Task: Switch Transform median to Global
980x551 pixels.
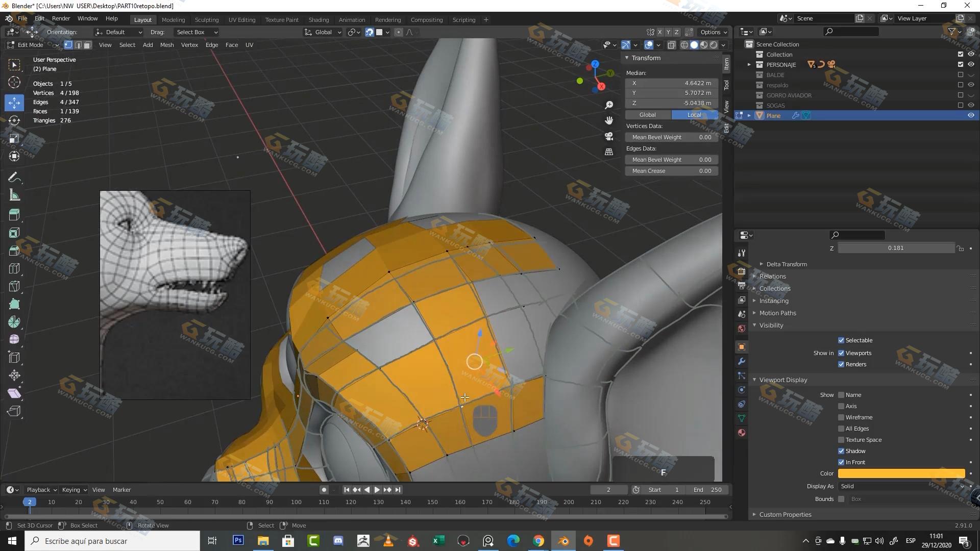Action: (648, 115)
